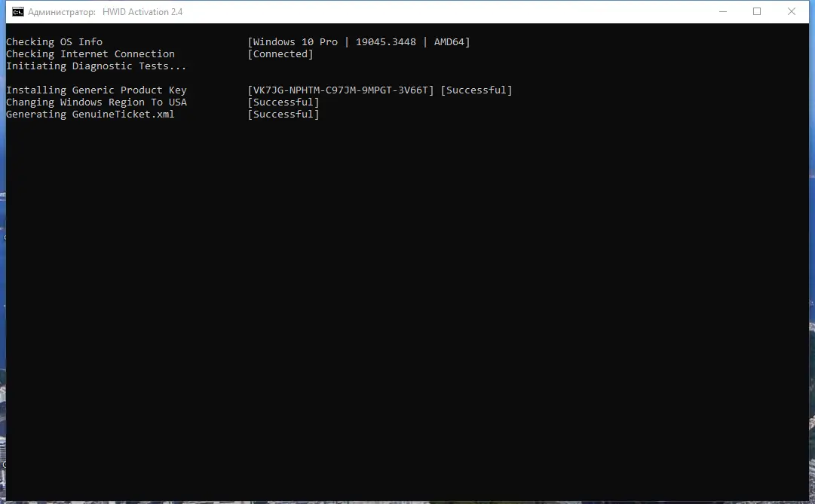
Task: Click '[Successful]' on the Windows Region row
Action: coord(283,102)
